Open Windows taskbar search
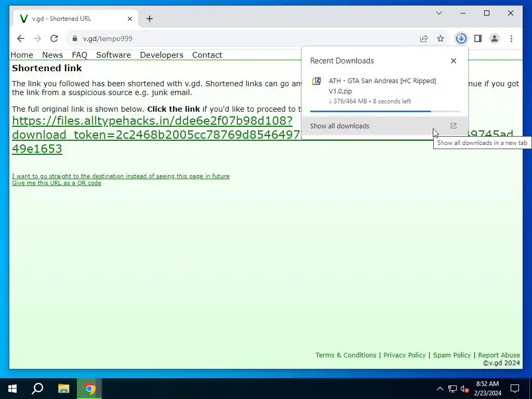The image size is (532, 399). click(x=37, y=389)
